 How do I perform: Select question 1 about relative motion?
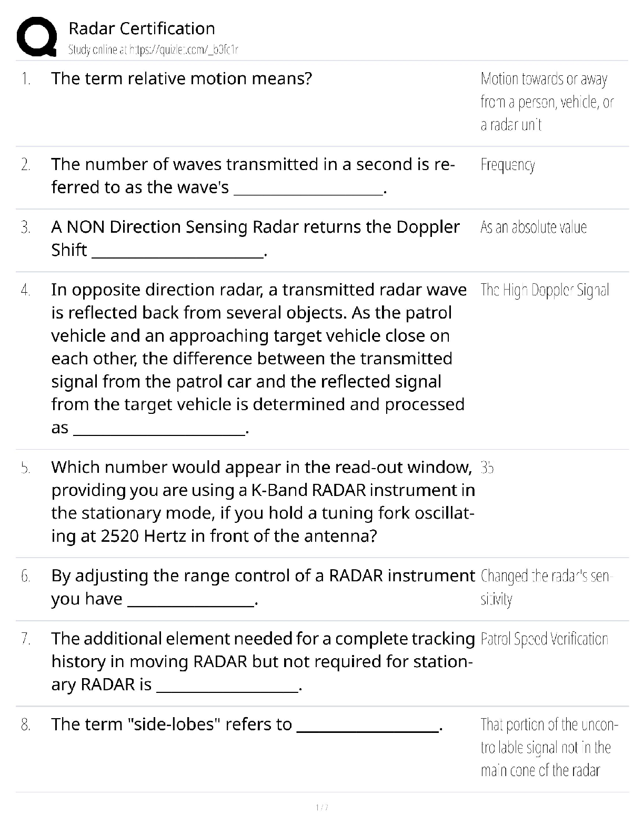(x=182, y=79)
